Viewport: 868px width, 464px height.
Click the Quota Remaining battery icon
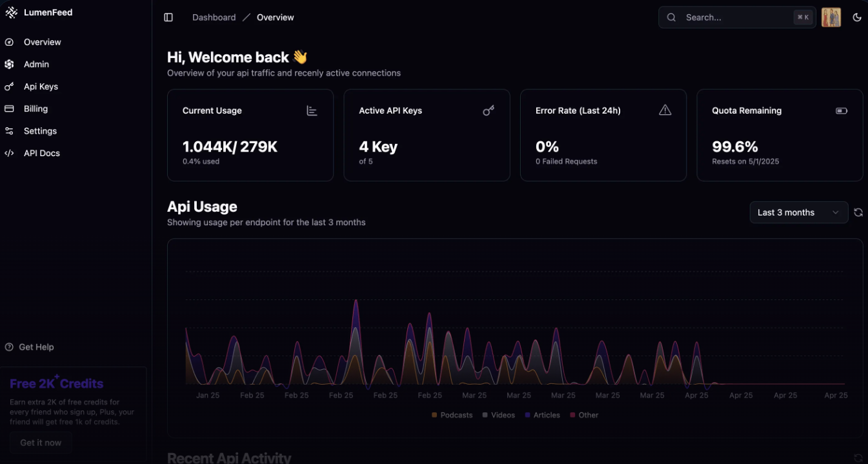pos(842,110)
